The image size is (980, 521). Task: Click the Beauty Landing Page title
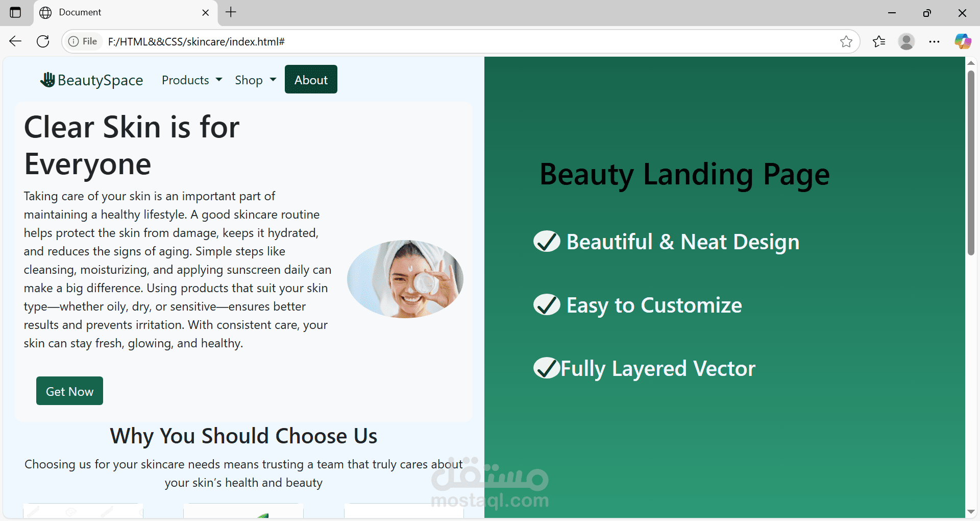[684, 175]
